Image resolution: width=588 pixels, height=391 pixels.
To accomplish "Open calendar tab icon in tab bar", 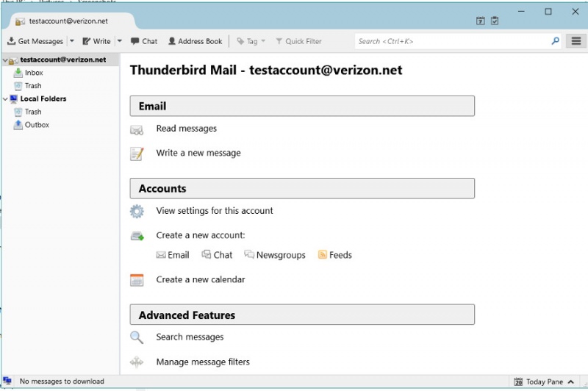I will (481, 21).
